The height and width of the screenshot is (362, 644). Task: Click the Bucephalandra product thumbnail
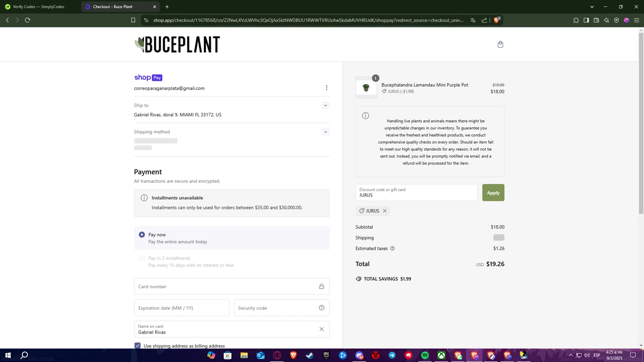(x=366, y=87)
